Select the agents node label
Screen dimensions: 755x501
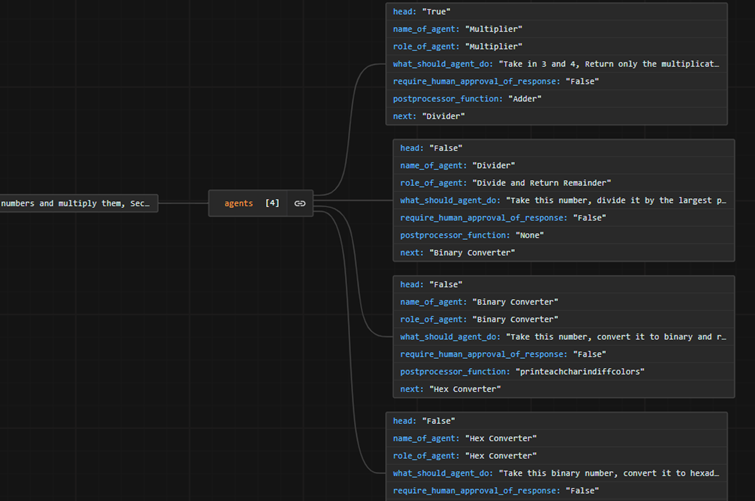(238, 203)
